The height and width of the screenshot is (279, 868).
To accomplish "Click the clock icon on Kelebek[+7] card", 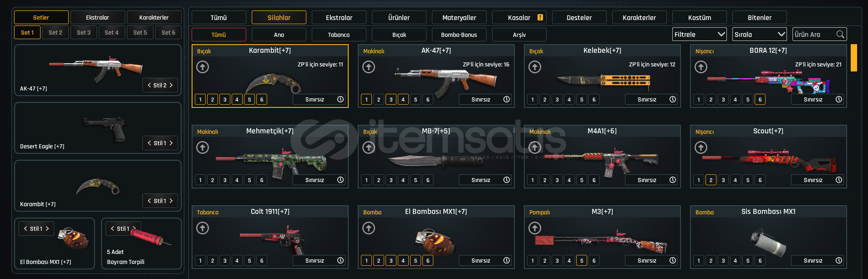I will 673,99.
